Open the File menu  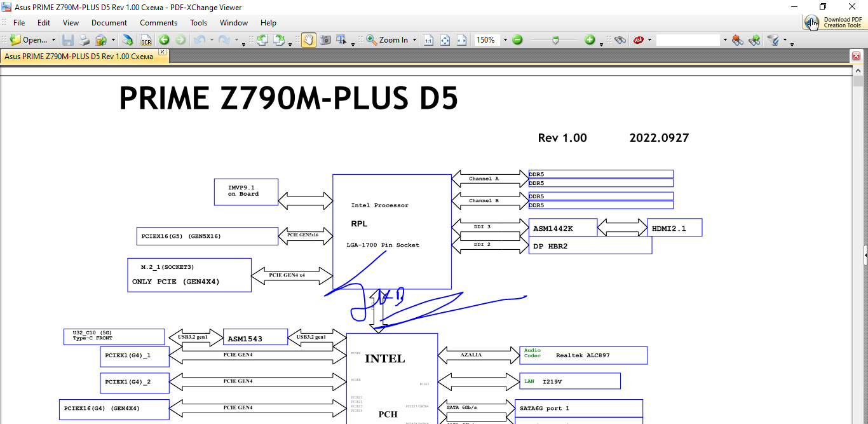click(x=19, y=22)
